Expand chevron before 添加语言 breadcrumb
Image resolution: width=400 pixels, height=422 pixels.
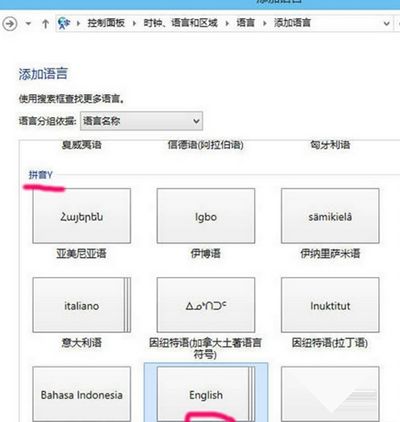tap(265, 23)
